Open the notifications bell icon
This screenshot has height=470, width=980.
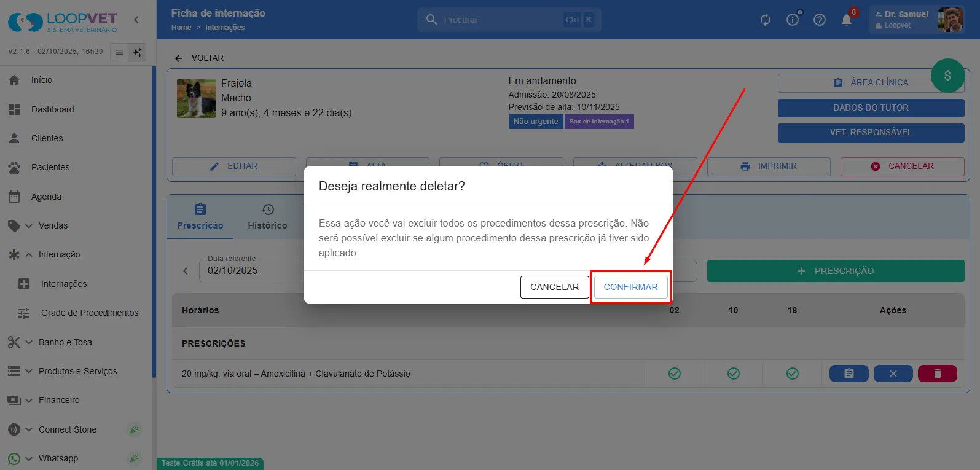[847, 20]
